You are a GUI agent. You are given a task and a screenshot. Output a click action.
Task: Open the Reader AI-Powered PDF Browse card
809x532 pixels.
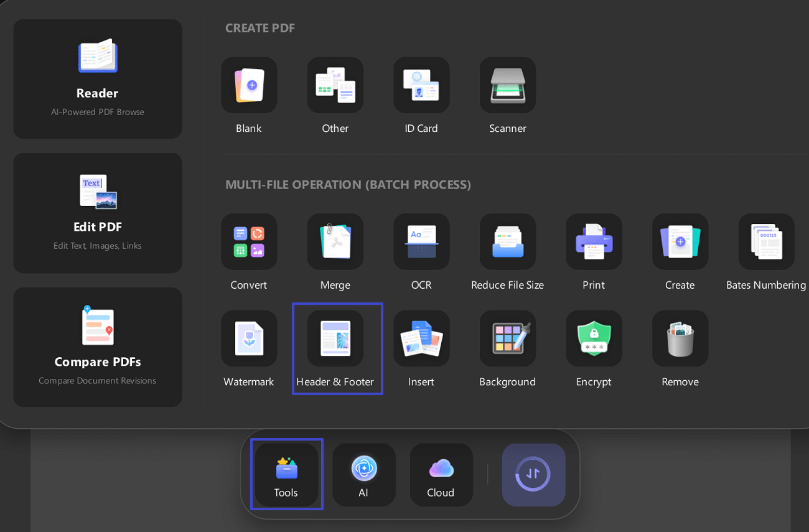click(x=98, y=79)
